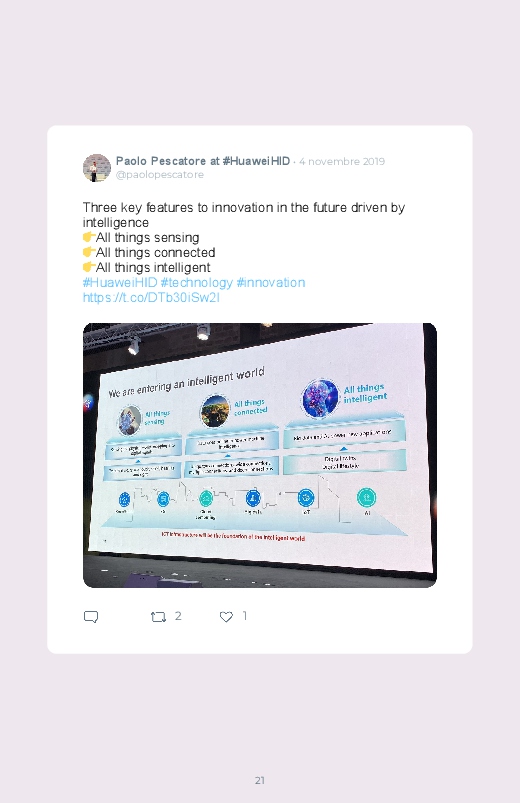
Task: Open the #technology hashtag
Action: 197,283
